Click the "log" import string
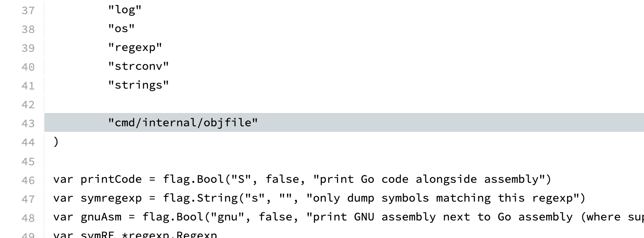The width and height of the screenshot is (644, 238). point(124,10)
